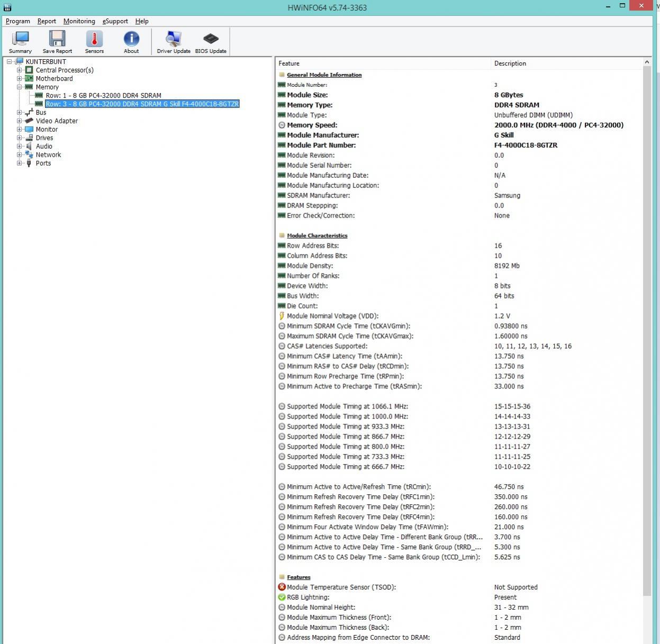Image resolution: width=660 pixels, height=644 pixels.
Task: Collapse the Memory tree node
Action: [19, 87]
